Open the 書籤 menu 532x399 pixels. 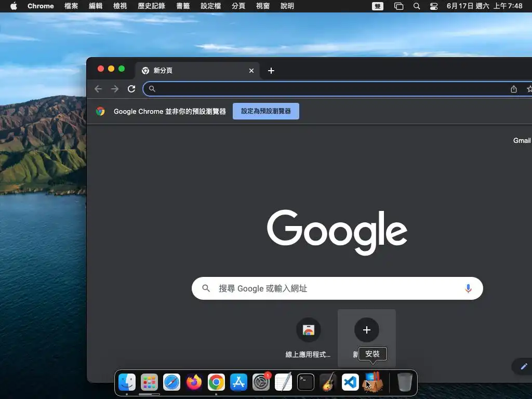pos(183,6)
